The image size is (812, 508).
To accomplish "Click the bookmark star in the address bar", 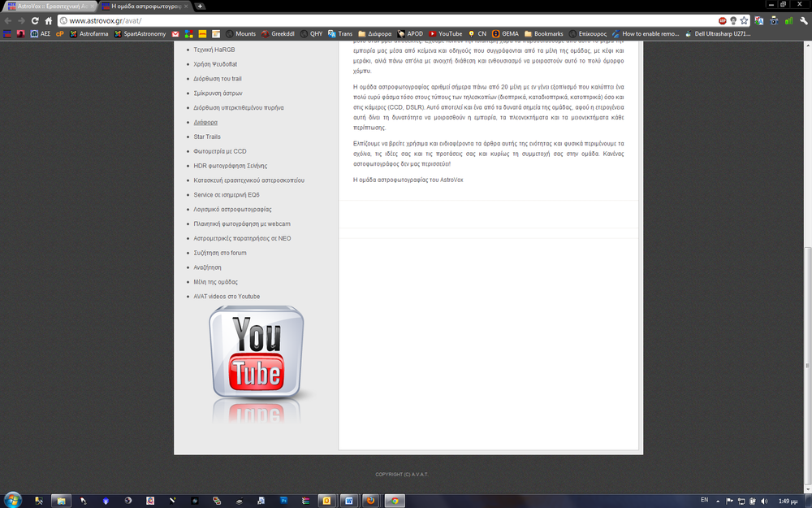I will (744, 20).
